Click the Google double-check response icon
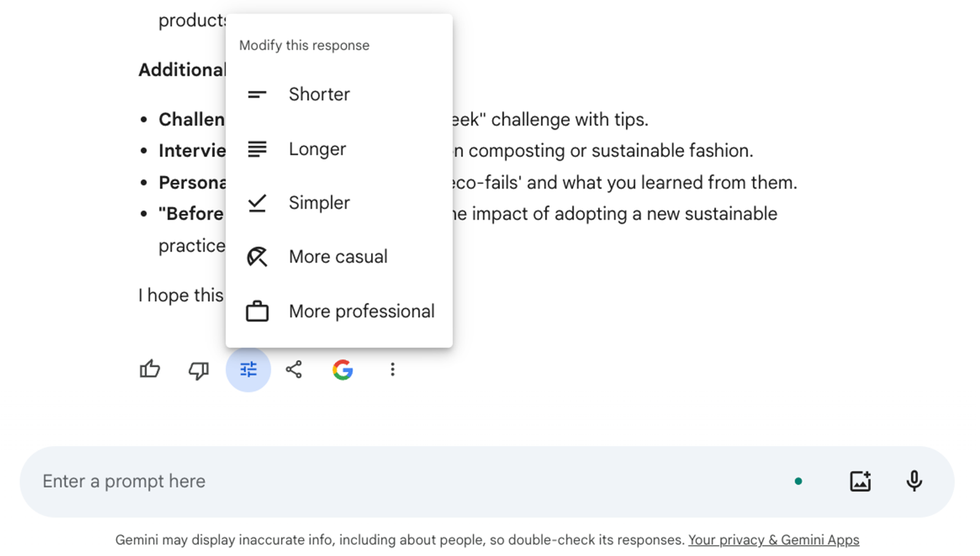The width and height of the screenshot is (980, 556). tap(343, 369)
